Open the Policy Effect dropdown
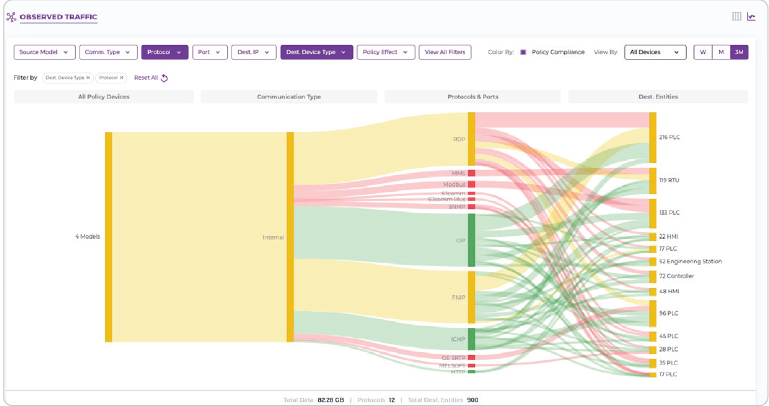 point(385,52)
